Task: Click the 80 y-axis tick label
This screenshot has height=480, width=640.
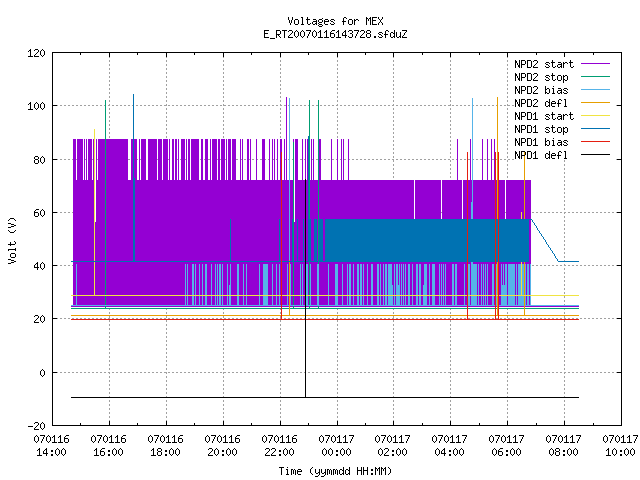Action: (x=39, y=160)
